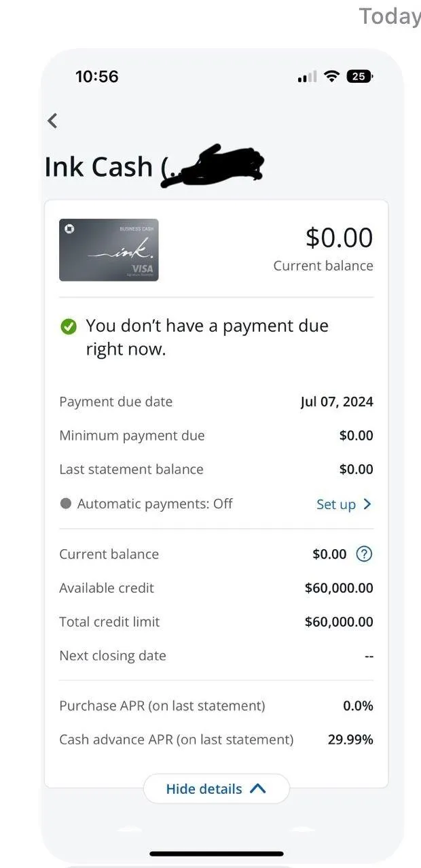Click the question mark help icon
The image size is (421, 868).
point(364,554)
